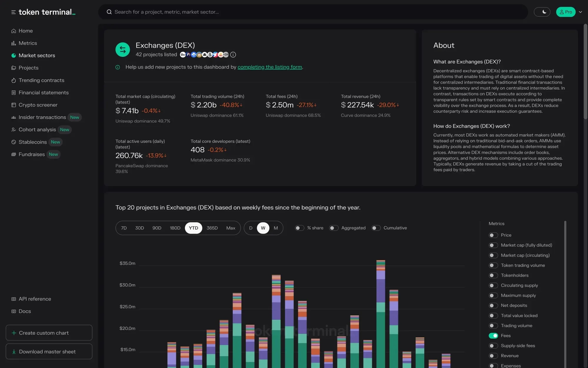Screen dimensions: 588x368
Task: Click the hamburger menu icon beside logo
Action: pos(13,12)
